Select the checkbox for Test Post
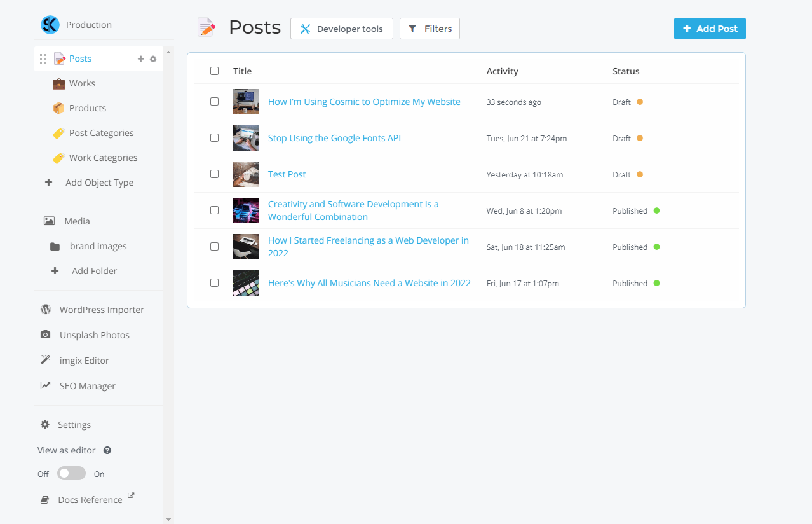This screenshot has height=524, width=812. 214,174
